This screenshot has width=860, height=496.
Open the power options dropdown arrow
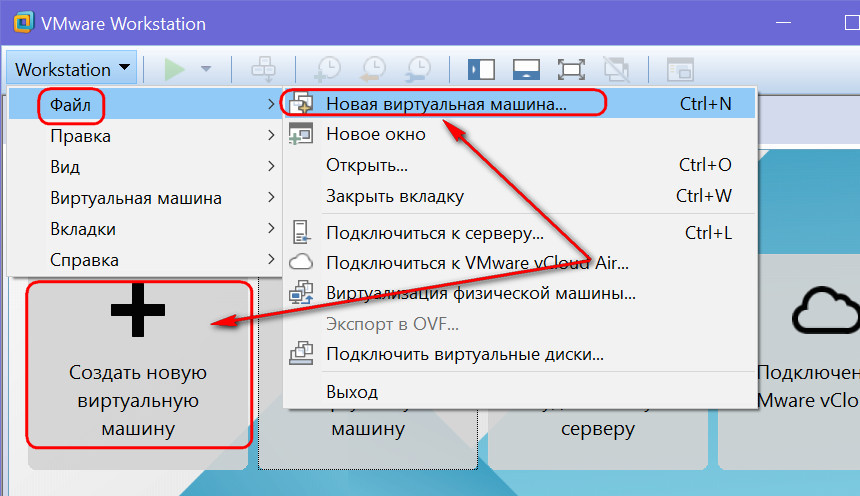tap(206, 69)
